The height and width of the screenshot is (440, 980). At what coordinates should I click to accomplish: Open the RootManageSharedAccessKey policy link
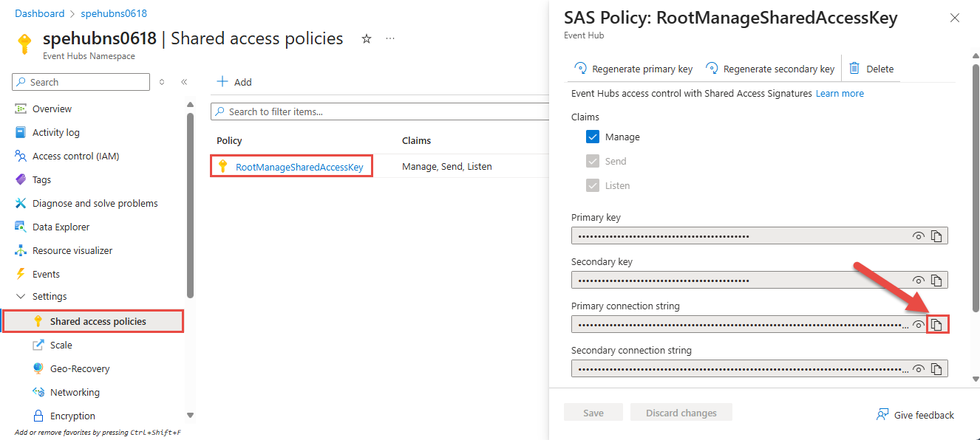[299, 167]
